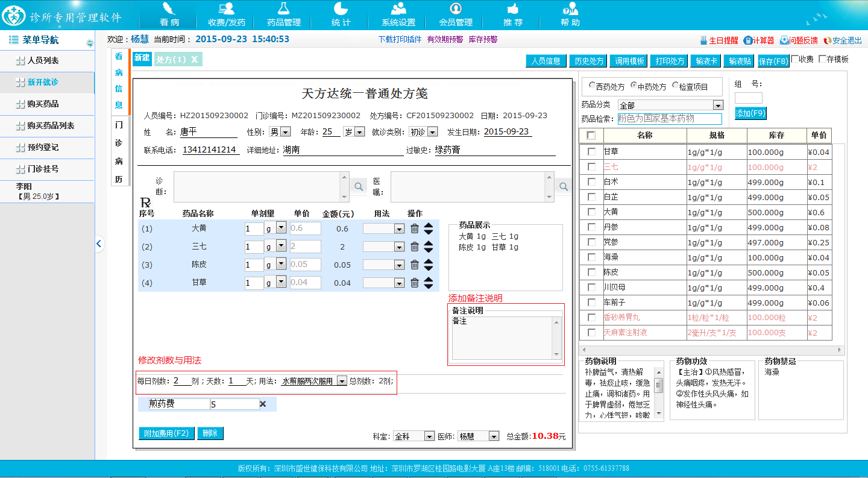Click 安全退出 to log out safely
This screenshot has height=478, width=868.
(x=843, y=40)
